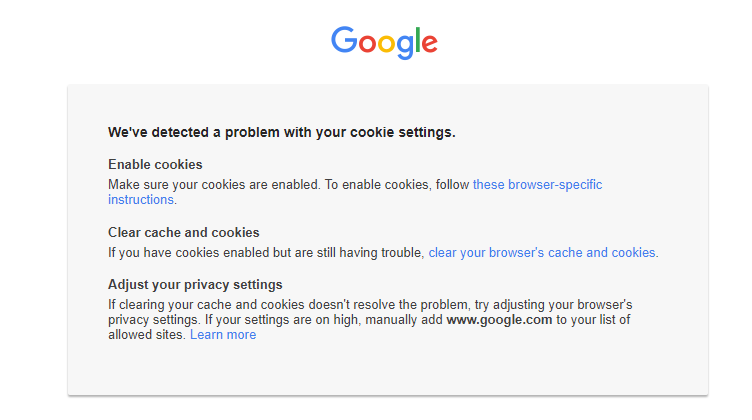Click the blue lowercase 'g' in the Google logo
Viewport: 752px width, 420px height.
pyautogui.click(x=405, y=45)
